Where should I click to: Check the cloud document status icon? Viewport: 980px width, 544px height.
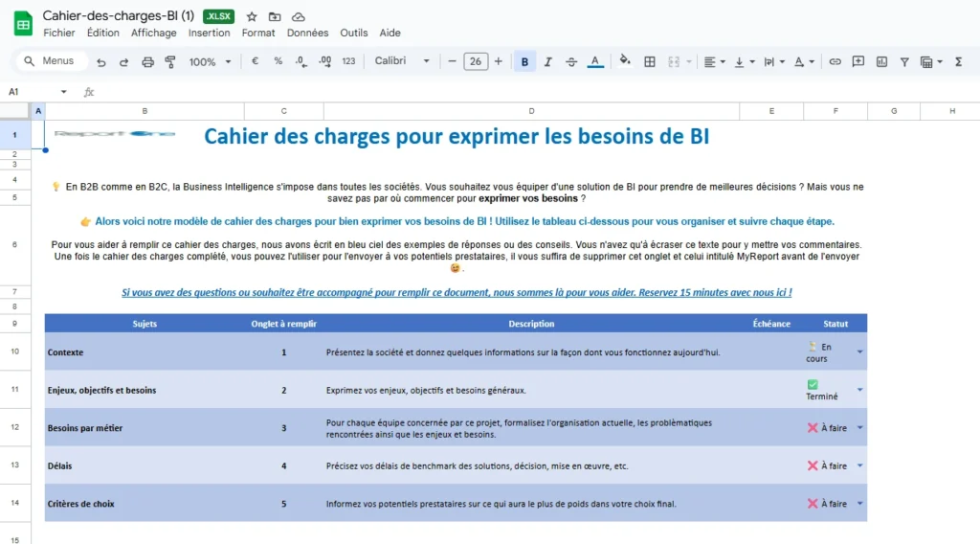(x=299, y=17)
